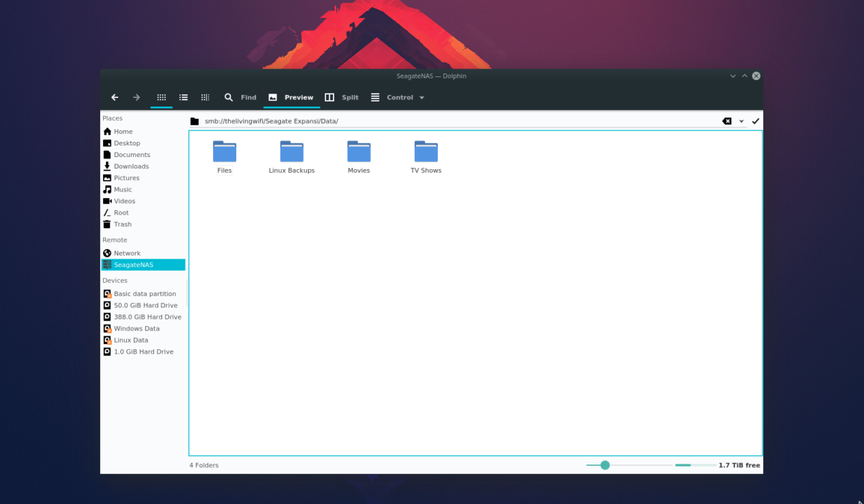Clear the location bar text
This screenshot has width=864, height=504.
(x=727, y=121)
